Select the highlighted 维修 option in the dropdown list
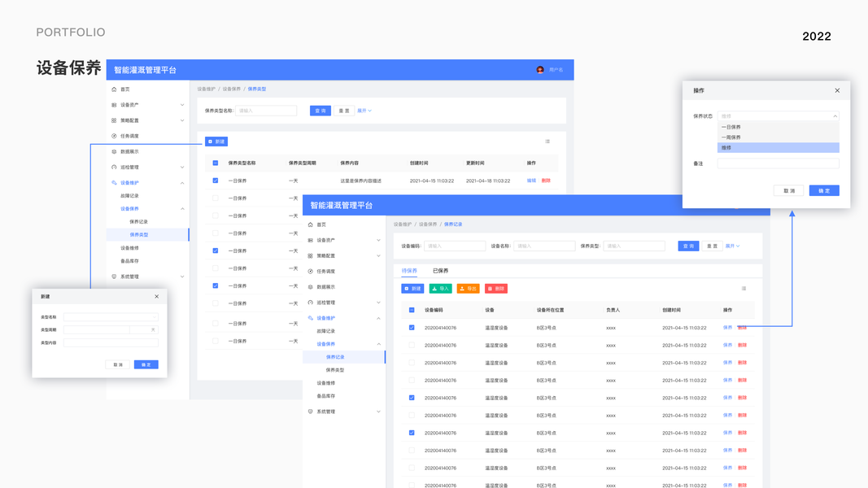 coord(779,148)
